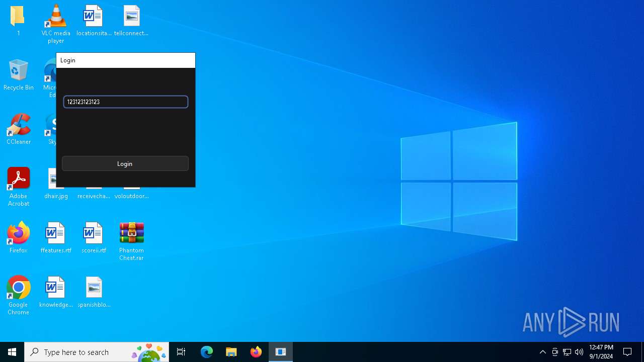
Task: Select the spanishblo image file icon
Action: (94, 292)
